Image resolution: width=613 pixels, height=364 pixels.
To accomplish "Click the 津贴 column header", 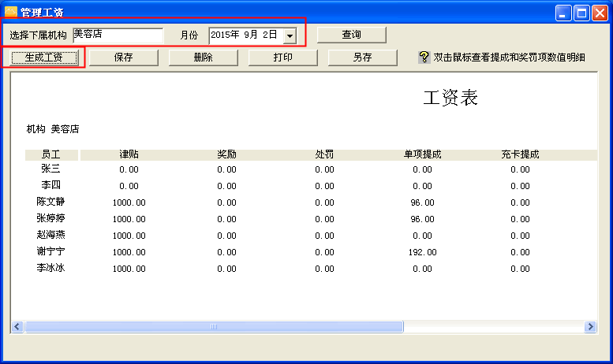I will (129, 154).
